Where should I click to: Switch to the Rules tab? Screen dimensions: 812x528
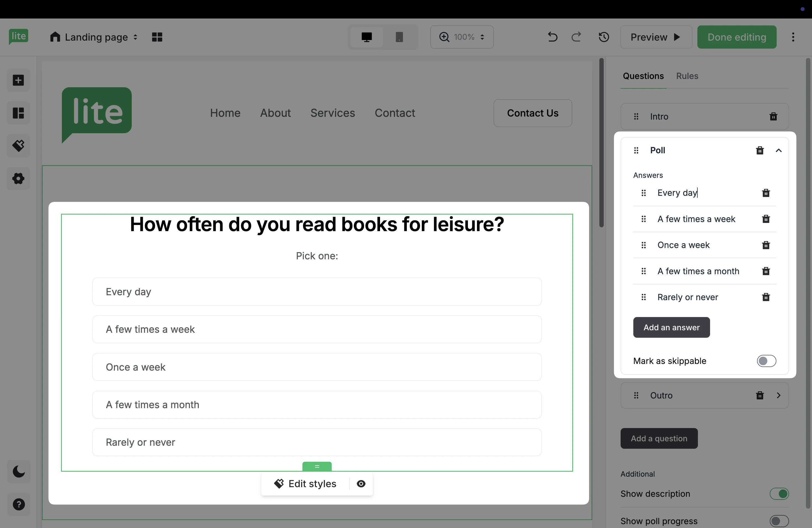(x=687, y=76)
